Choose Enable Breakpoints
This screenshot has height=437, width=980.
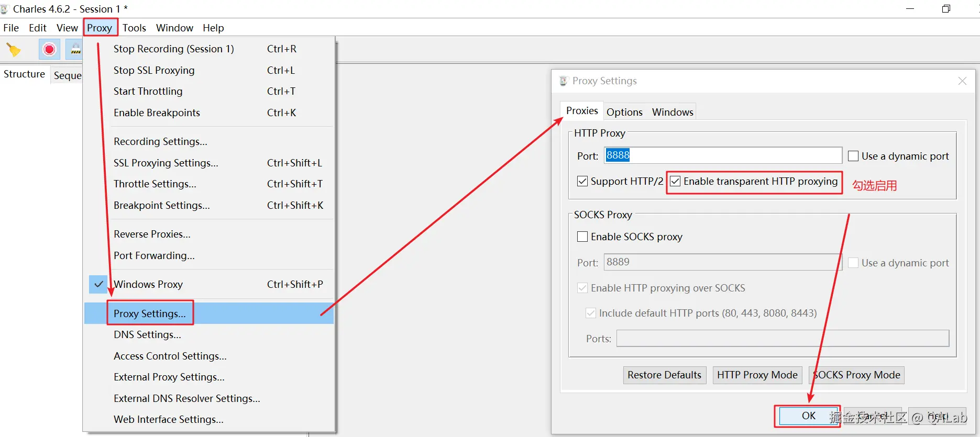(209, 113)
